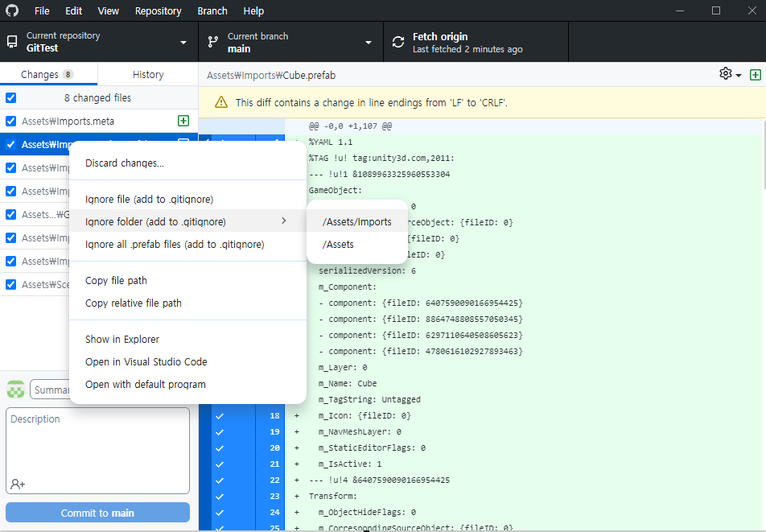766x532 pixels.
Task: Click line number 22 in the diff gutter
Action: pyautogui.click(x=274, y=480)
